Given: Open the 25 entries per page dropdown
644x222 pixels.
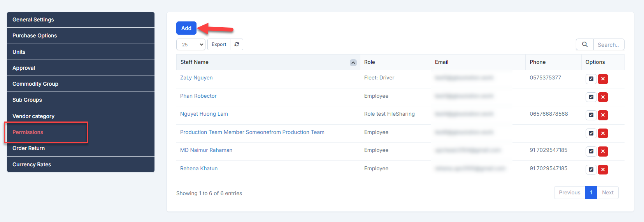Looking at the screenshot, I should click(191, 44).
